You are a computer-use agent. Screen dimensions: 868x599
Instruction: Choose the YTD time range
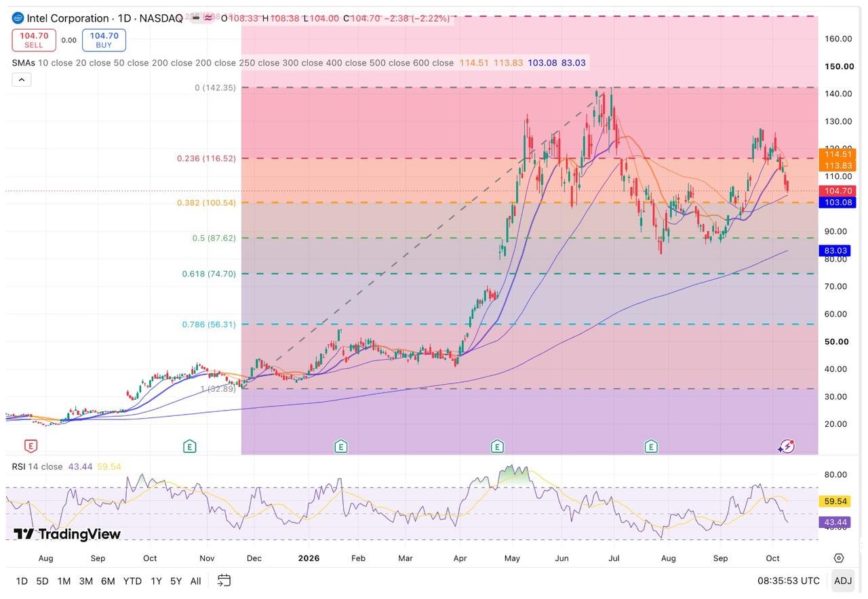[x=133, y=581]
